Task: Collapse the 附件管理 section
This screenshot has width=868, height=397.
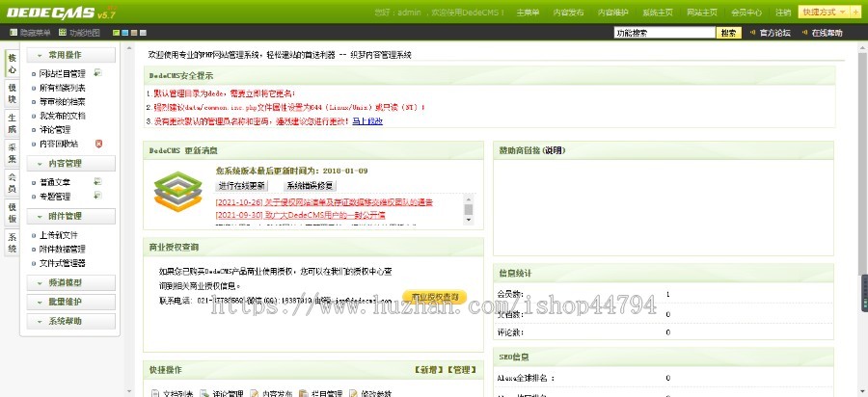Action: coord(70,216)
